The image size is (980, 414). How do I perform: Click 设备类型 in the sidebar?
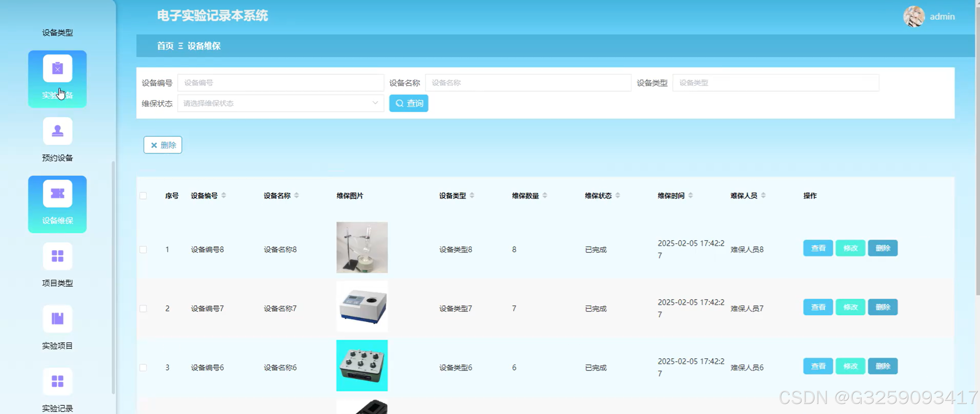point(58,32)
